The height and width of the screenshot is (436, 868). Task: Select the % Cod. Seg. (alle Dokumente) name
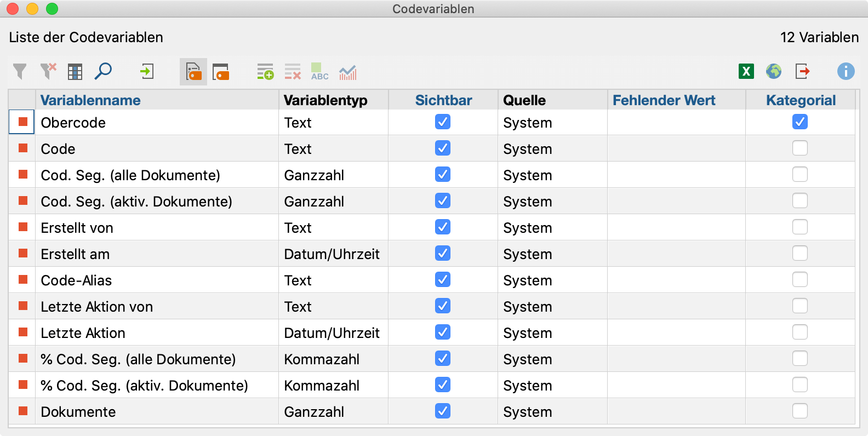138,359
